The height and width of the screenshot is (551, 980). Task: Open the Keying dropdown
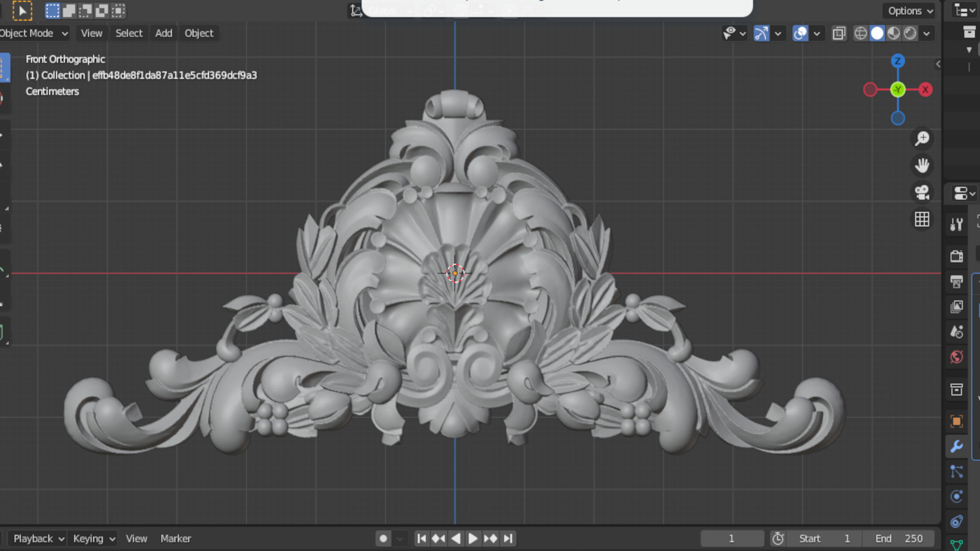coord(94,539)
